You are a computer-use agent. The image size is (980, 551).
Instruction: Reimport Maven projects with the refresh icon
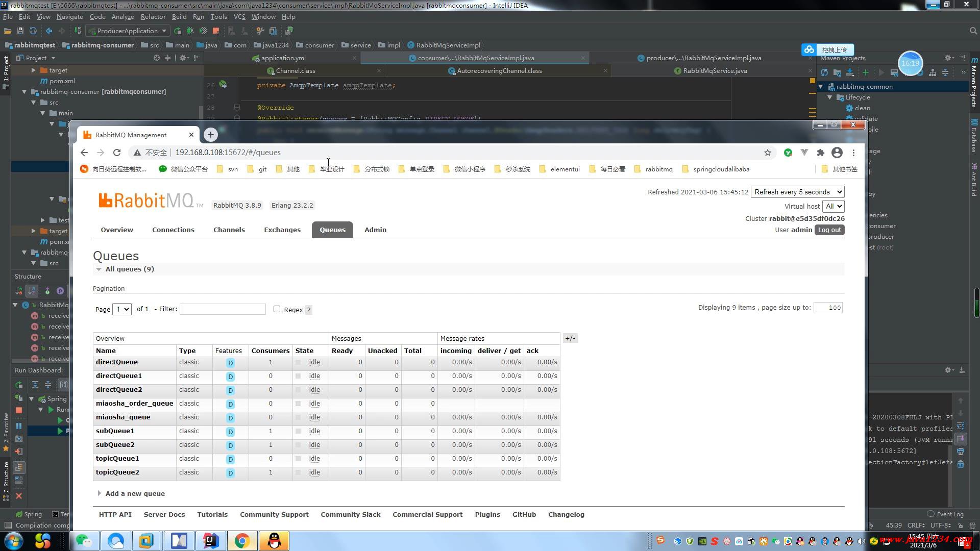pos(824,72)
